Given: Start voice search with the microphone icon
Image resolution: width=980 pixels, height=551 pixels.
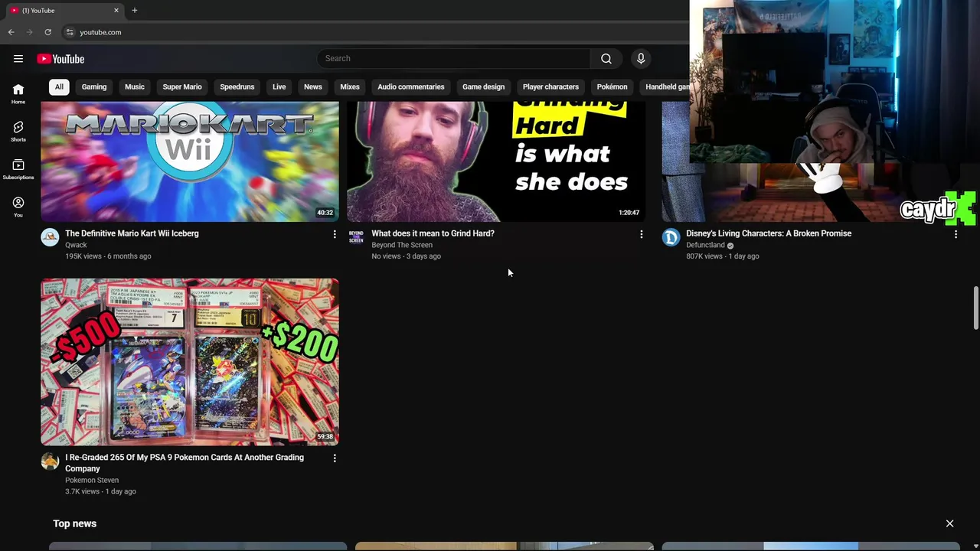Looking at the screenshot, I should click(641, 59).
